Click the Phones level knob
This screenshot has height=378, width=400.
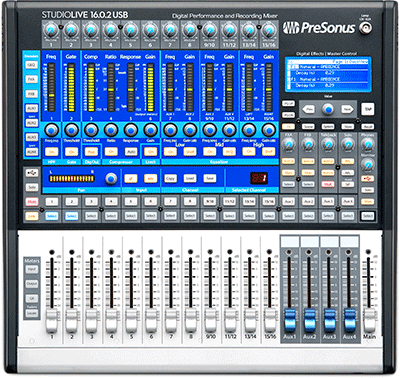click(367, 144)
